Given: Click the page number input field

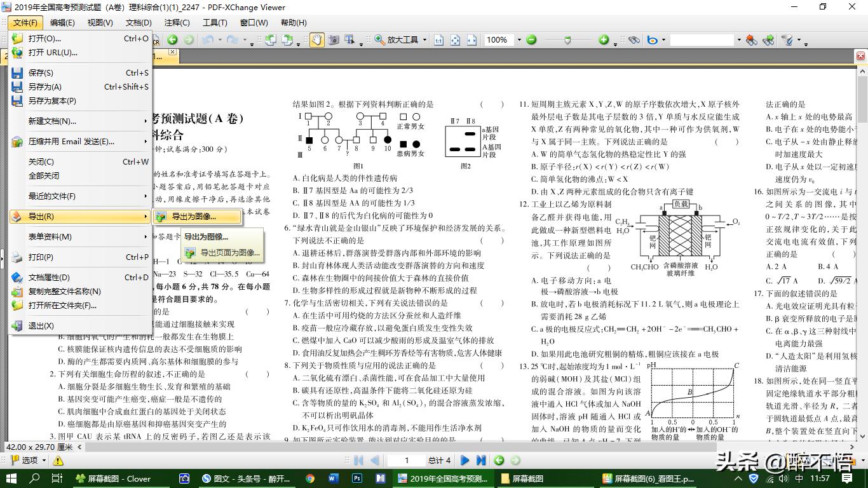Looking at the screenshot, I should (407, 460).
